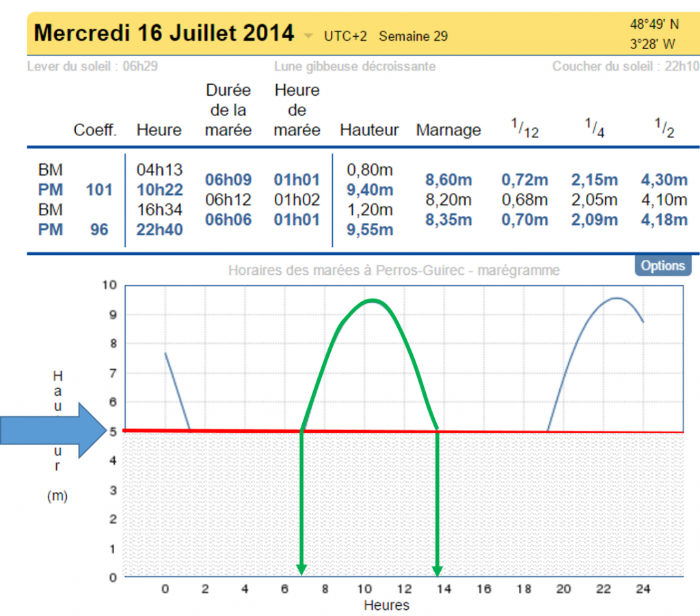Click the UTC+2 timezone label

pyautogui.click(x=345, y=36)
